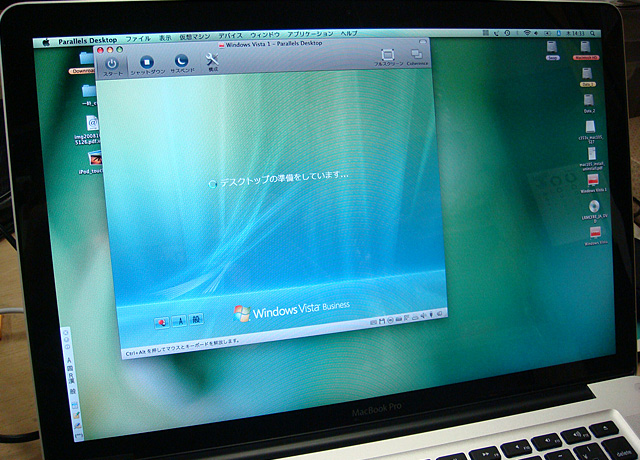Image resolution: width=640 pixels, height=460 pixels.
Task: Open Spotlight search magnifier in menu bar
Action: tap(593, 33)
